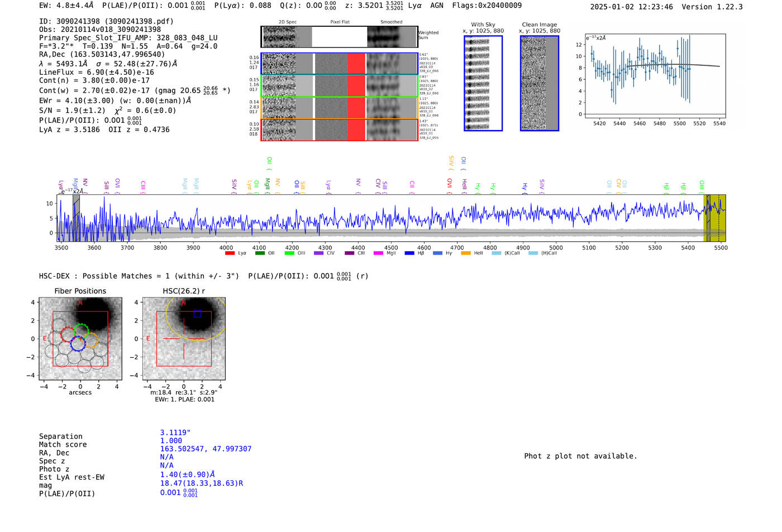Select the Est LyA rest-EW value 1.40(±0.90)Å
Image resolution: width=782 pixels, height=532 pixels.
(x=188, y=475)
